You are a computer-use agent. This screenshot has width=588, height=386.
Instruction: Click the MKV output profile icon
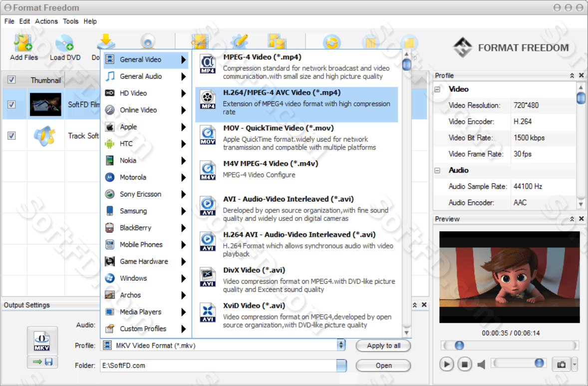click(42, 341)
